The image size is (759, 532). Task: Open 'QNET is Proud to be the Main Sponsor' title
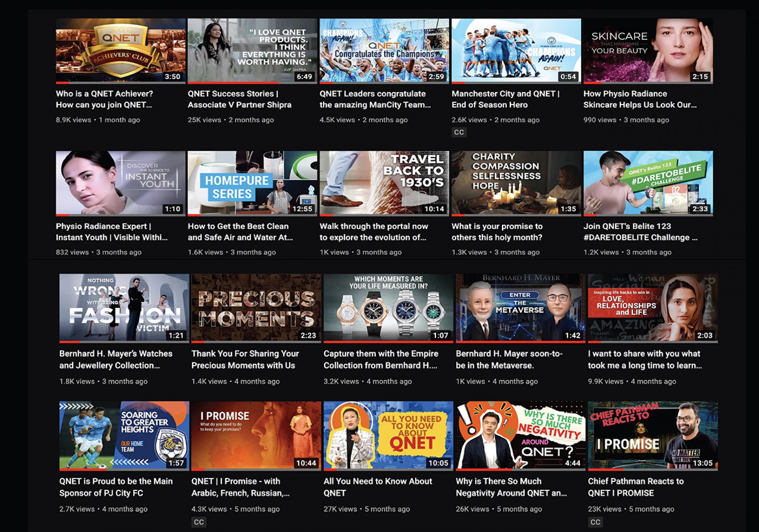[x=116, y=487]
